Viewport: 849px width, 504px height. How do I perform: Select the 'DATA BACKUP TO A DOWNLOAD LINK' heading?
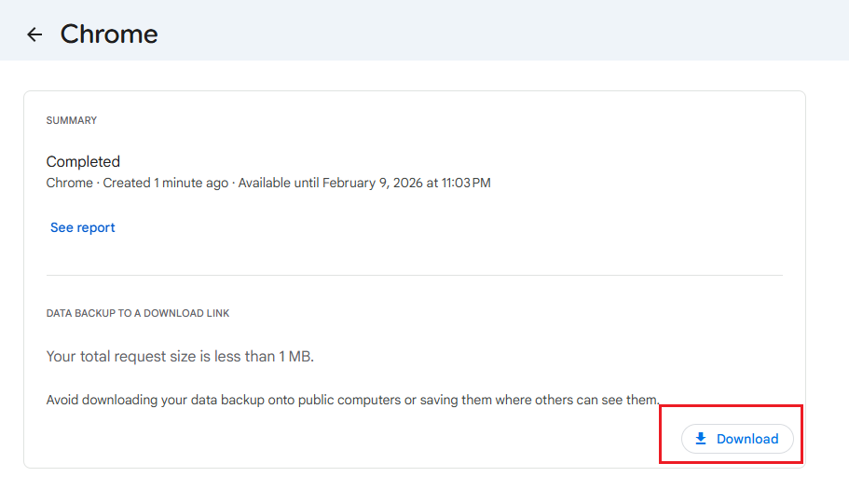[x=138, y=313]
